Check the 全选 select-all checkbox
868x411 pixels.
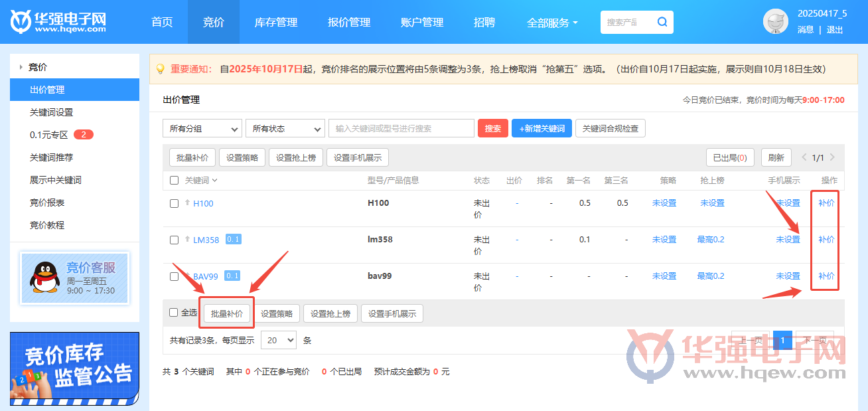click(174, 313)
